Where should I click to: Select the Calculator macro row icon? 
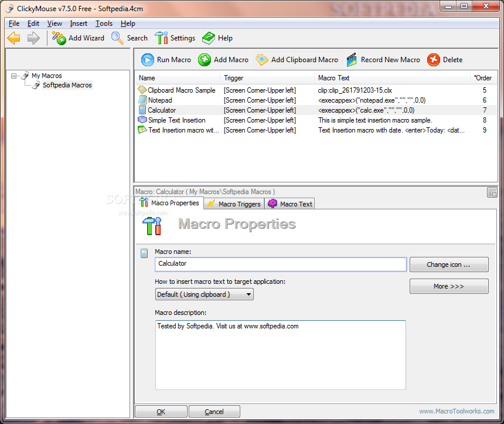[142, 110]
